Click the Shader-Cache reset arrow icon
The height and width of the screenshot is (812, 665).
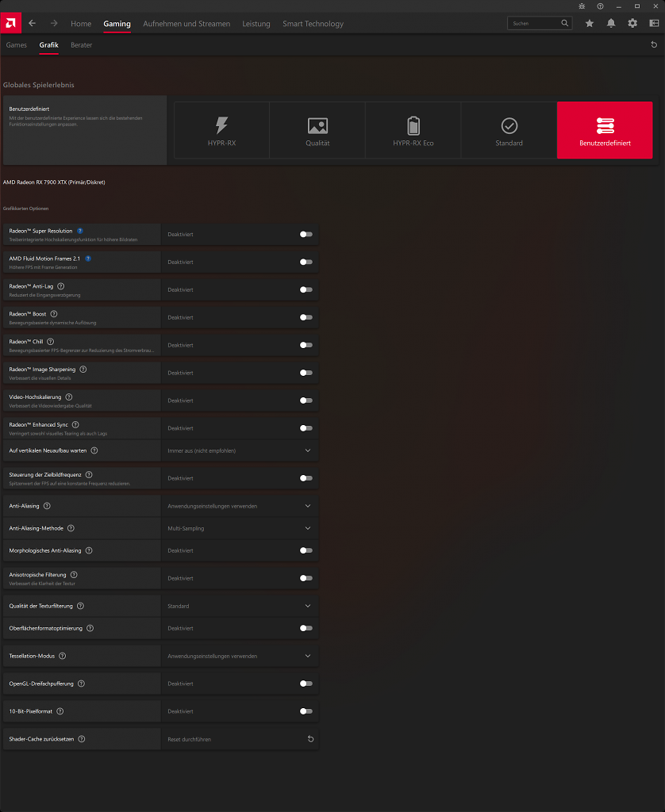(x=310, y=739)
